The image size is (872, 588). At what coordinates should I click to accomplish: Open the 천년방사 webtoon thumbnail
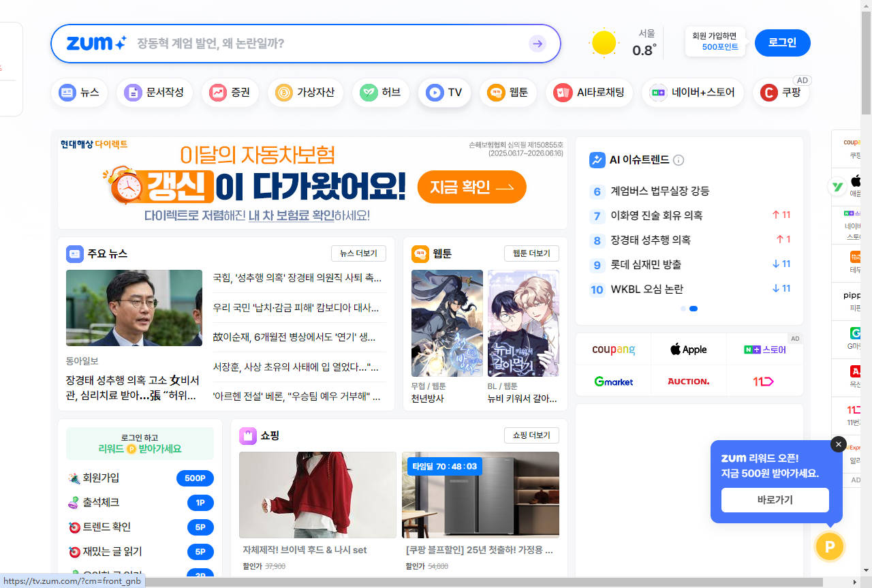447,322
